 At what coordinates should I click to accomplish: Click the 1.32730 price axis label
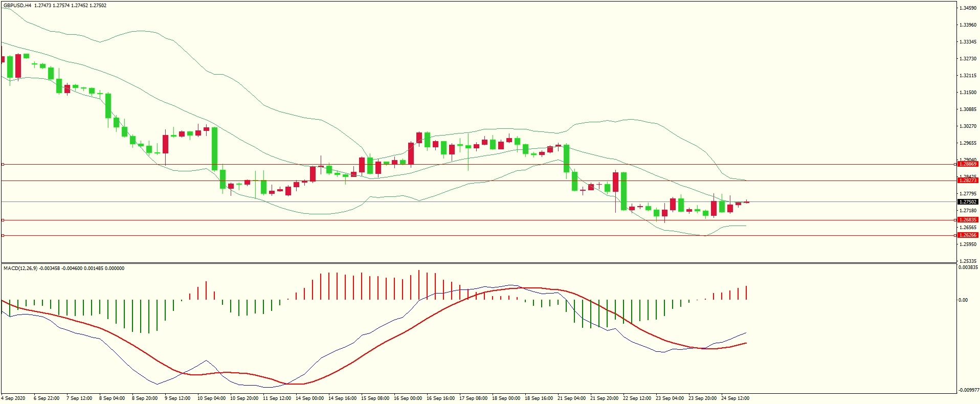tap(968, 59)
